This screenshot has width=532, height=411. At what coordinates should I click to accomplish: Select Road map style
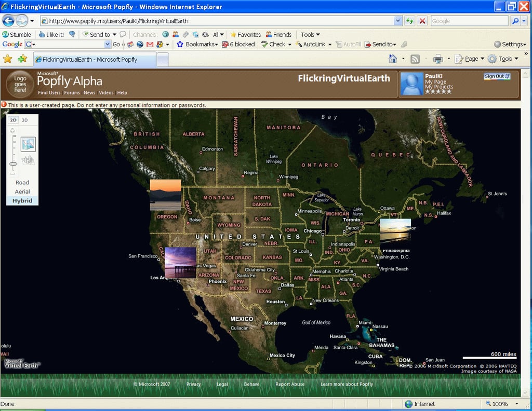22,183
